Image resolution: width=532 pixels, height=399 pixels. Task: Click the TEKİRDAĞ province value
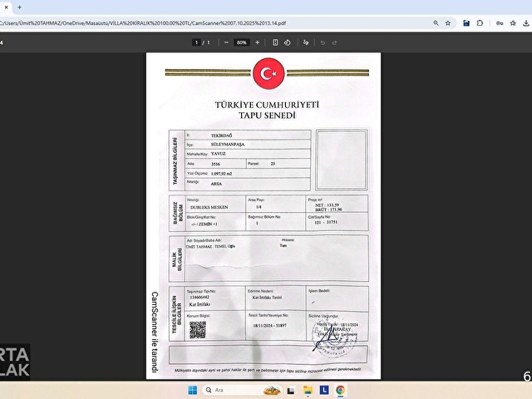coord(222,135)
